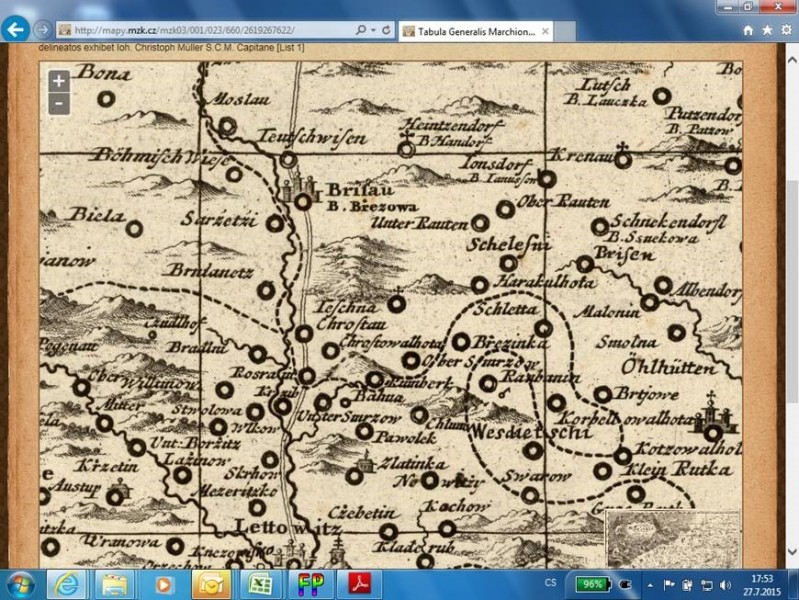Click the Ober Rauten place label

pos(563,202)
